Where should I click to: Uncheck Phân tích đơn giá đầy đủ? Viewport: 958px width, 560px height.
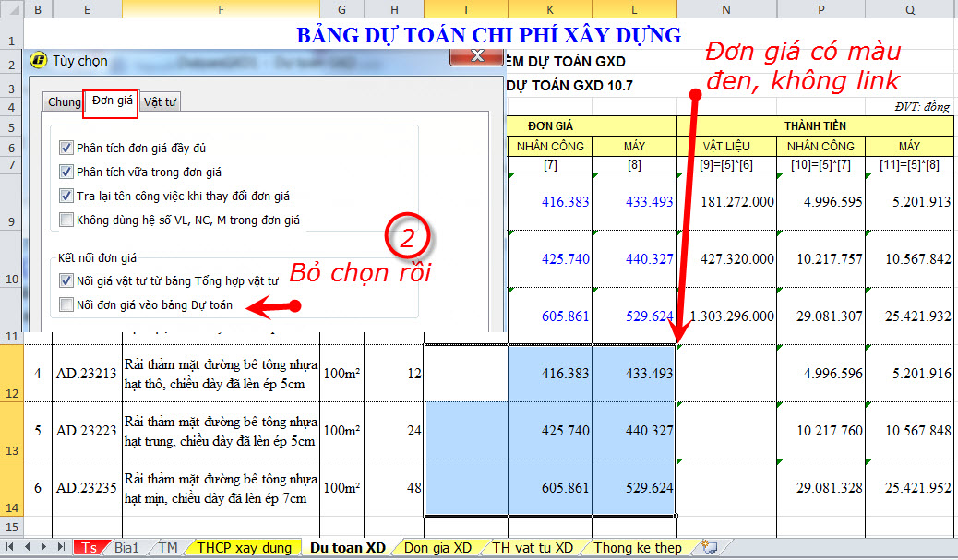tap(66, 148)
